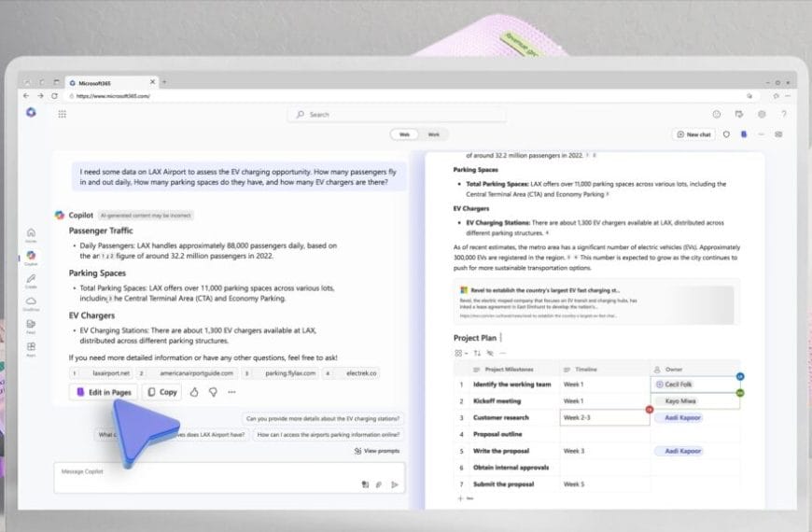Viewport: 812px width, 532px height.
Task: Click View prompts
Action: (376, 451)
